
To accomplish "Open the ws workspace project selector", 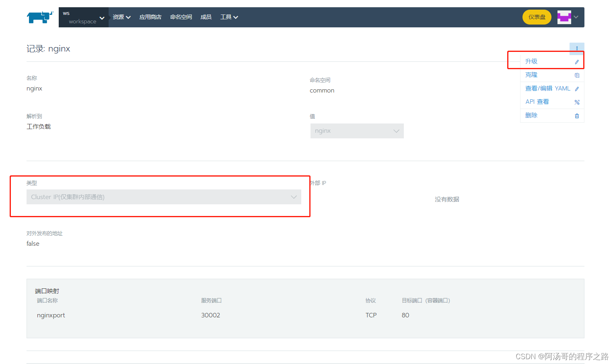I will [x=84, y=17].
